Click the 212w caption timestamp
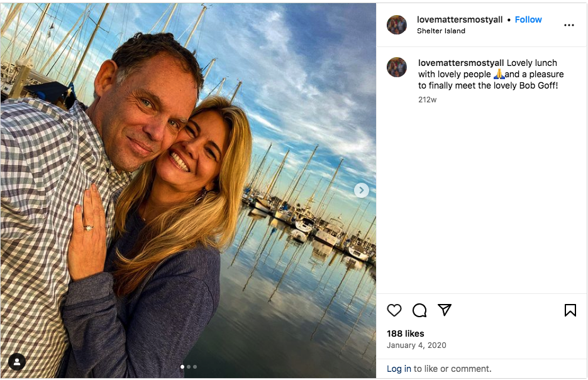The height and width of the screenshot is (380, 588). coord(427,99)
